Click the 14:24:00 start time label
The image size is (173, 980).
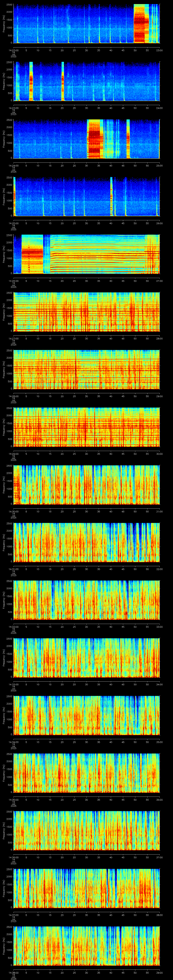coord(13,166)
